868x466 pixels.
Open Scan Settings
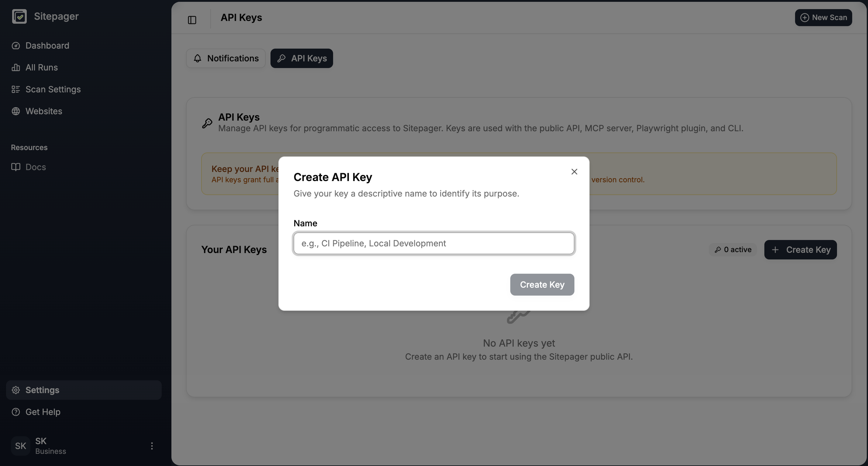(x=53, y=89)
